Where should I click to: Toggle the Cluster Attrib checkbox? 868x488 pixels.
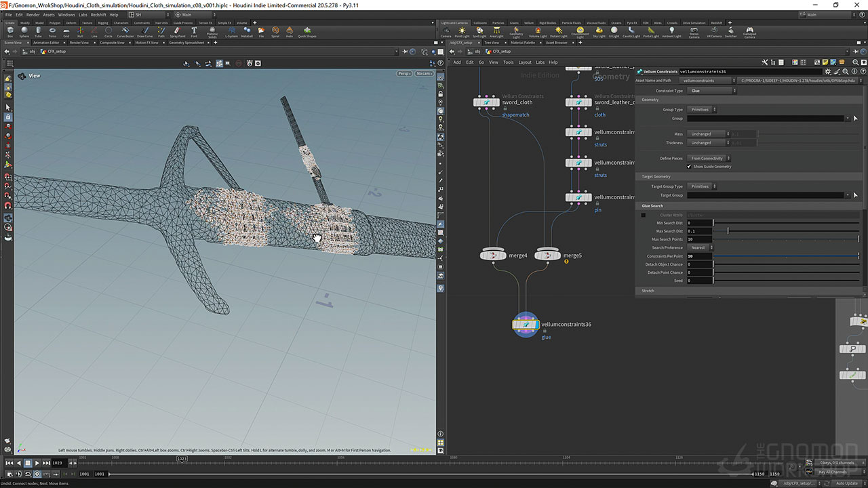coord(644,216)
